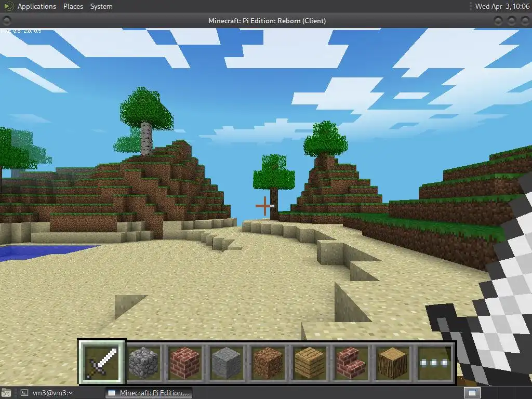Screen dimensions: 532x399
Task: Select the iron sword hotbar slot
Action: [x=102, y=362]
